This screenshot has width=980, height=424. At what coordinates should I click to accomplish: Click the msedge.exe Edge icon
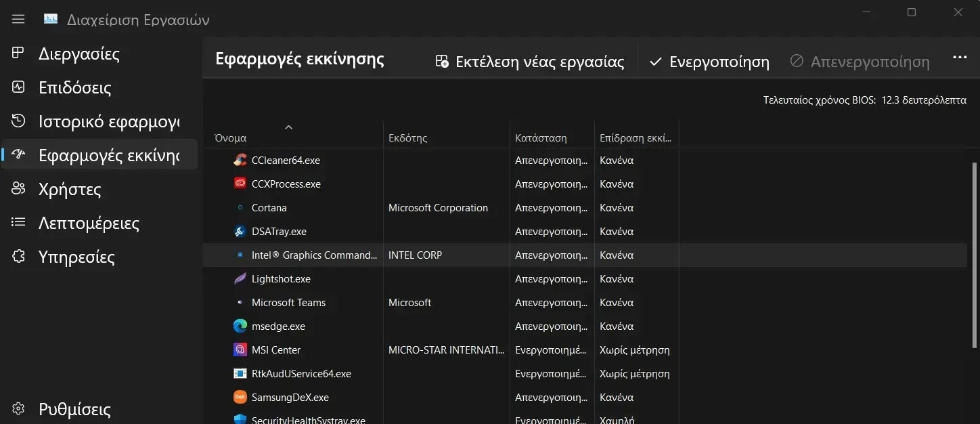(240, 326)
